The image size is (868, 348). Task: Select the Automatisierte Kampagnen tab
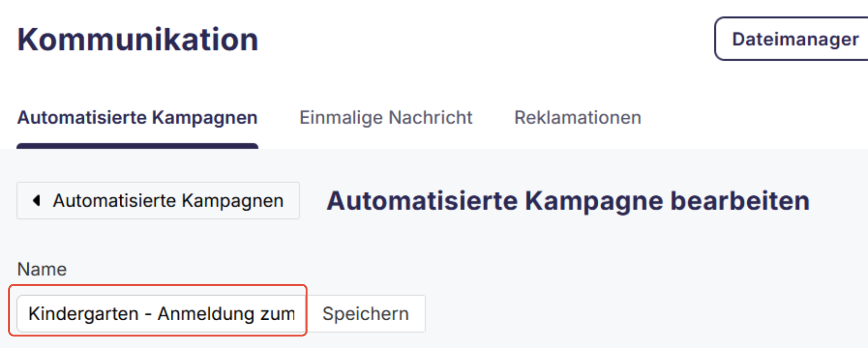coord(137,117)
